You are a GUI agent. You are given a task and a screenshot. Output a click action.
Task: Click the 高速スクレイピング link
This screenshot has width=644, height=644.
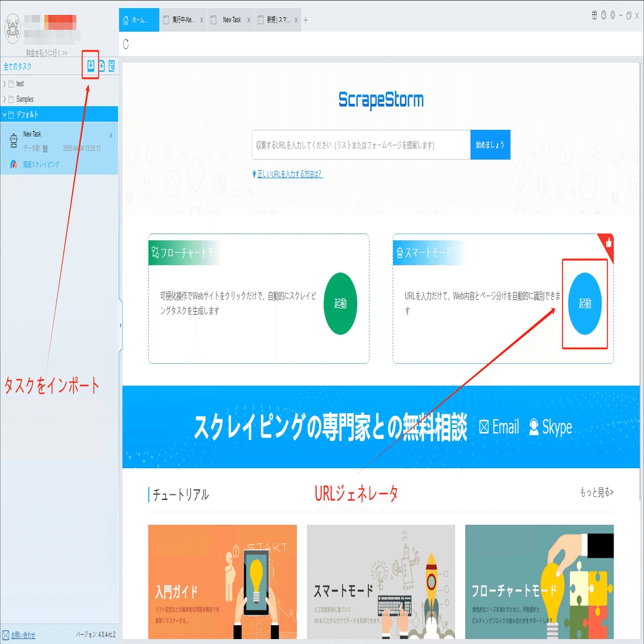[41, 165]
